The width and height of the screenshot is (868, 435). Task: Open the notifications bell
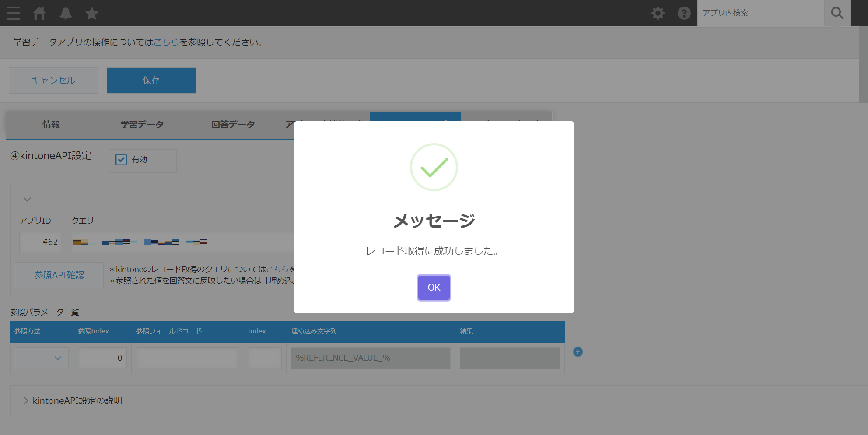(66, 13)
